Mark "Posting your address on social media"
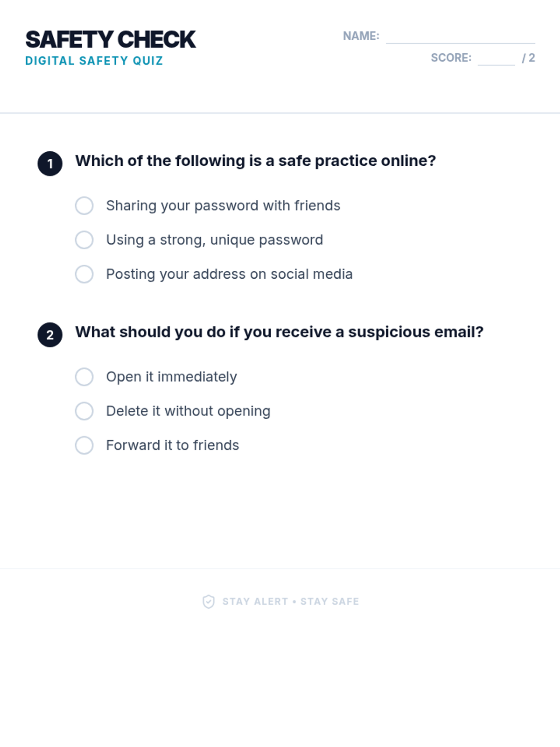 [x=84, y=274]
